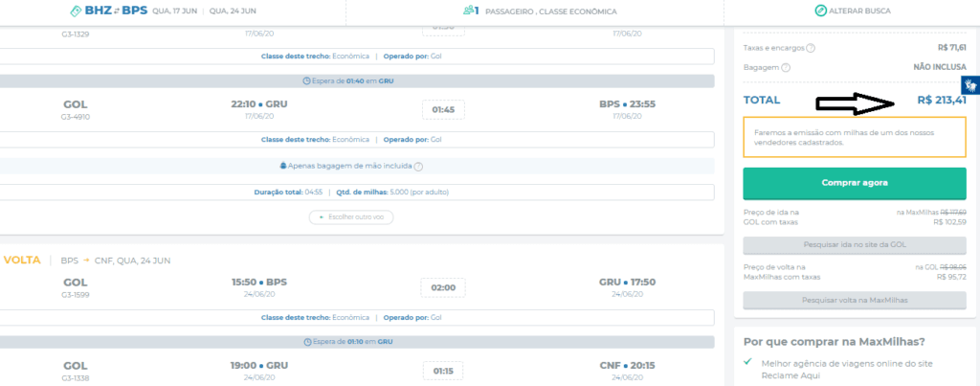980x386 pixels.
Task: Click the Comprar agora button
Action: [855, 183]
